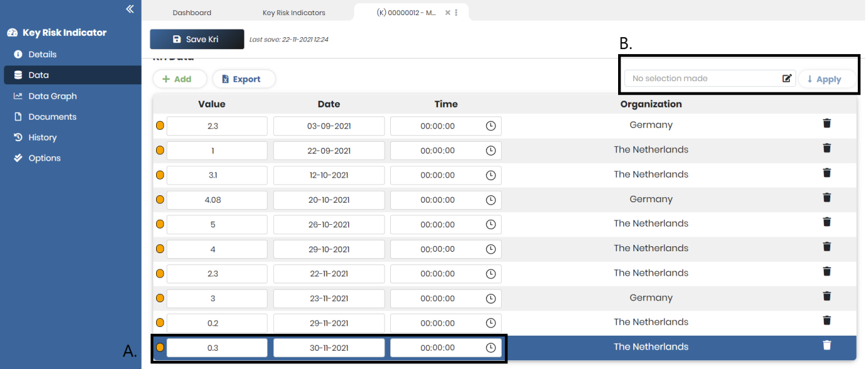Open the time picker clock for 23-11-2021 row
Screen dimensions: 868x369
click(491, 298)
